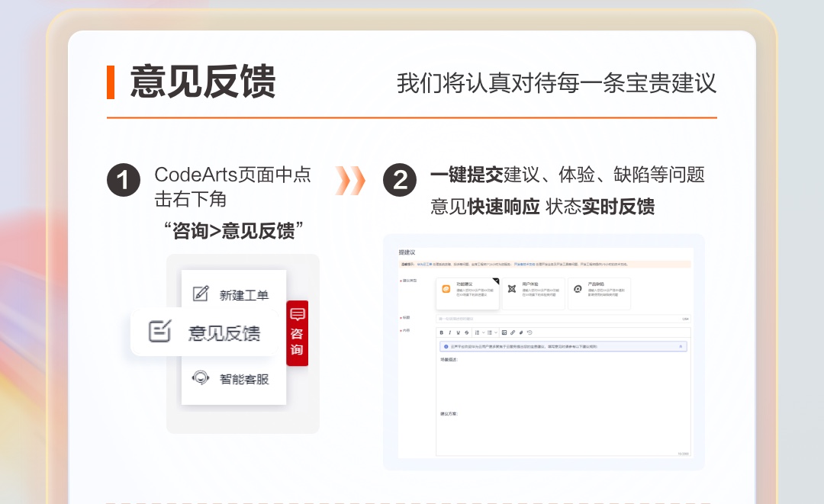Click into the content text area
The width and height of the screenshot is (824, 504).
pyautogui.click(x=563, y=404)
